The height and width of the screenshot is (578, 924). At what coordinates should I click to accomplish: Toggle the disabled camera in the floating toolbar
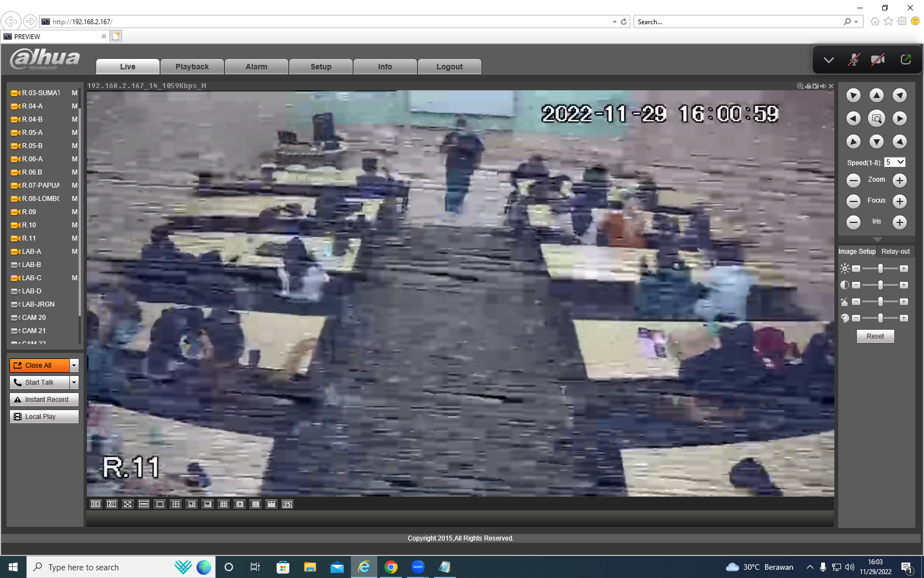(x=878, y=59)
